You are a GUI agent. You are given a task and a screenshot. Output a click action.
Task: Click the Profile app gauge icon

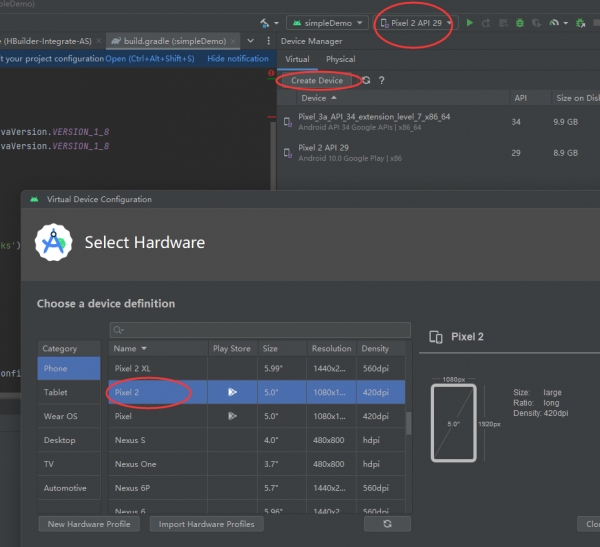point(554,23)
